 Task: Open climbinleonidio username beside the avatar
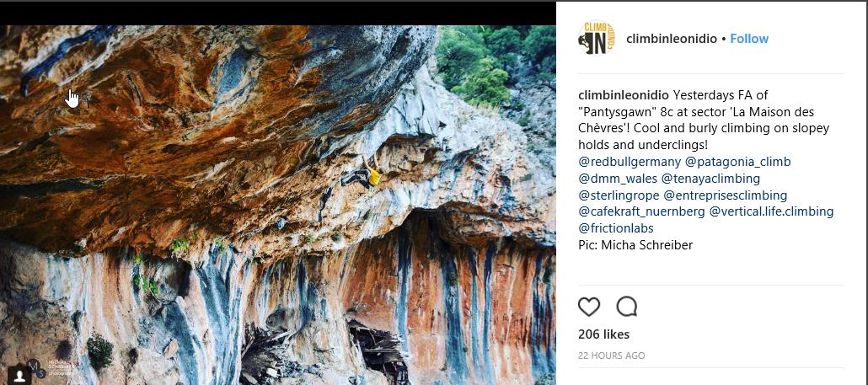click(x=672, y=39)
